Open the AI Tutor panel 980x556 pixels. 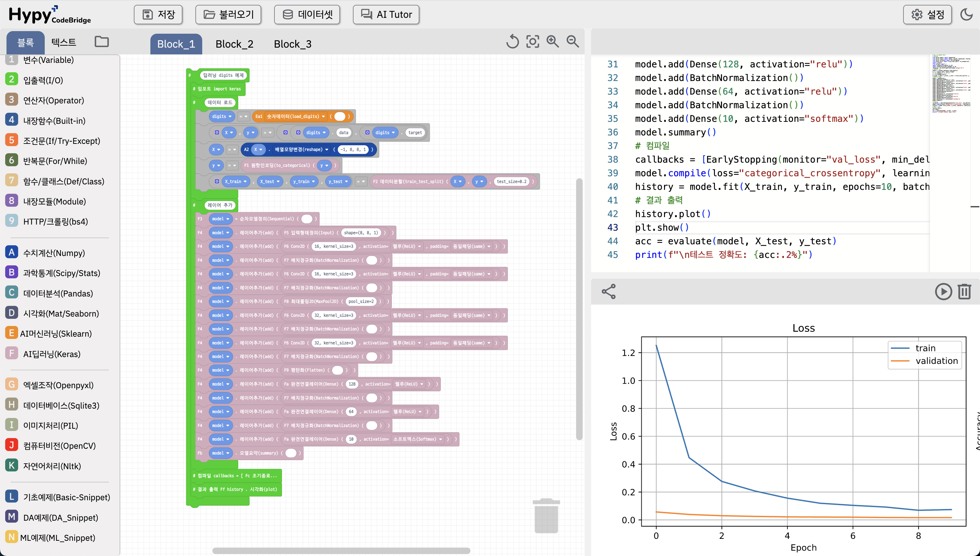386,15
